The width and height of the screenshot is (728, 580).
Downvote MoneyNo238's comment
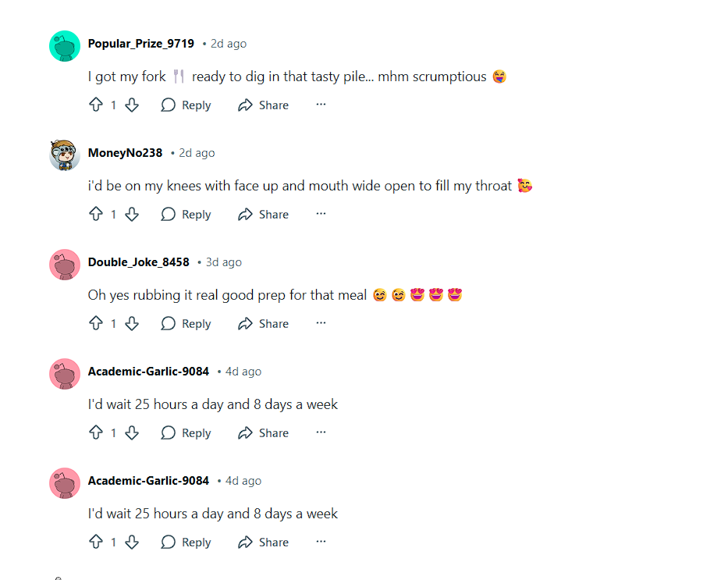(x=132, y=214)
